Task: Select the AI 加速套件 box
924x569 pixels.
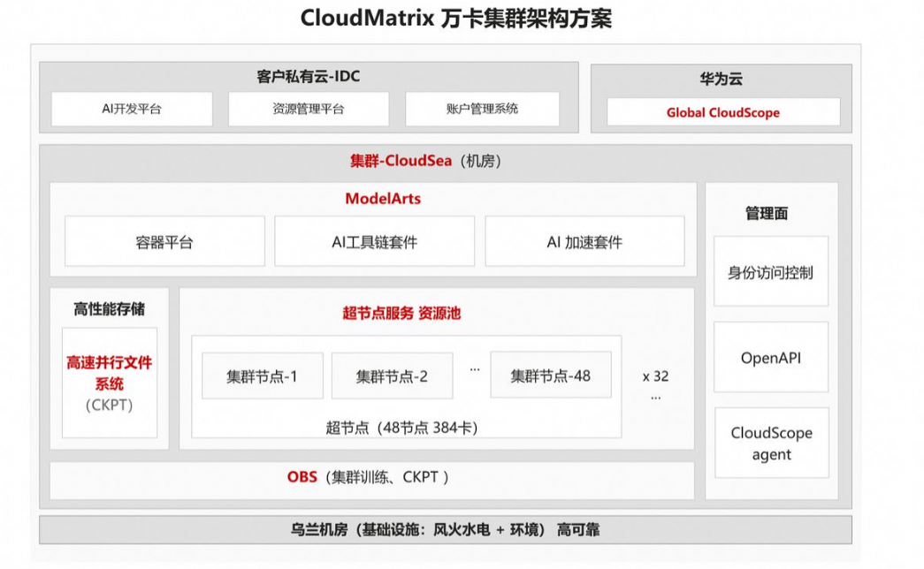Action: [584, 241]
